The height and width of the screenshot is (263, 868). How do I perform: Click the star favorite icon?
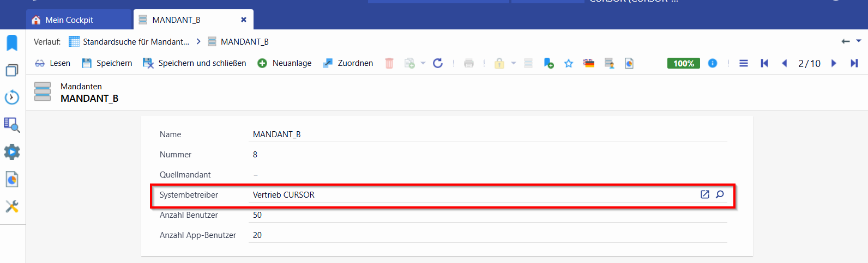coord(569,63)
